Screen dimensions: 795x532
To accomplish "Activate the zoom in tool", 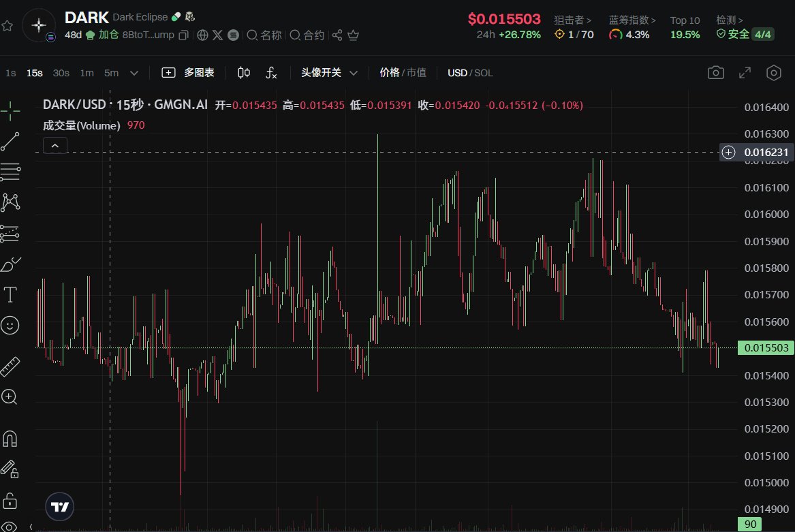I will coord(10,396).
